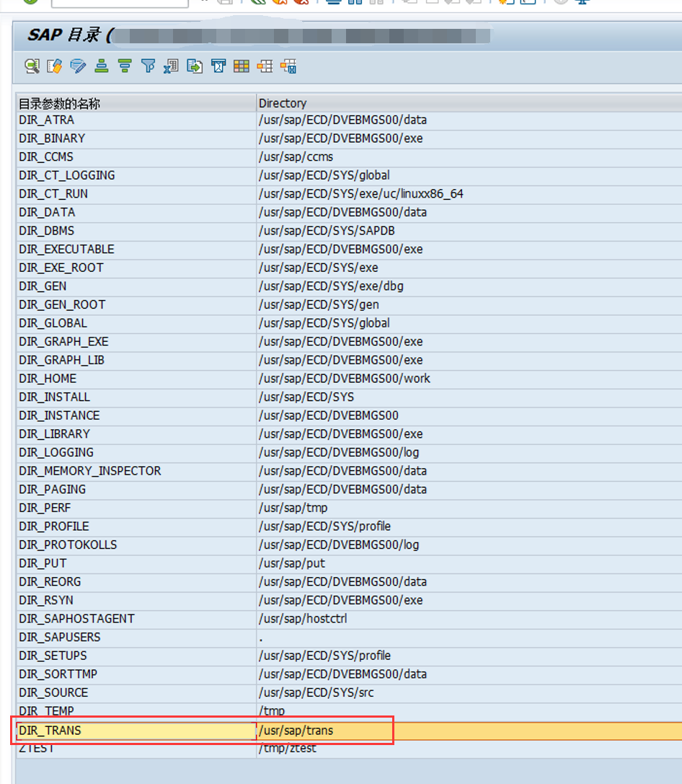Open details with the magnifier icon
682x784 pixels.
coord(32,66)
